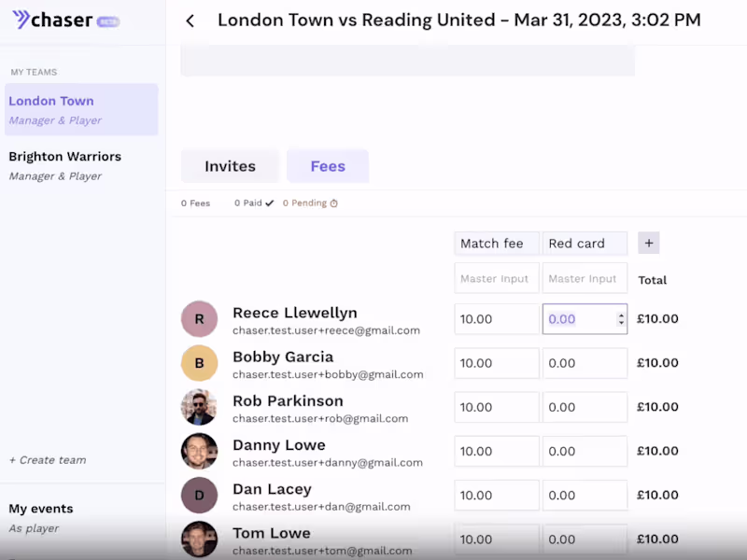Edit Bobby Garcia's red card field

(x=585, y=363)
